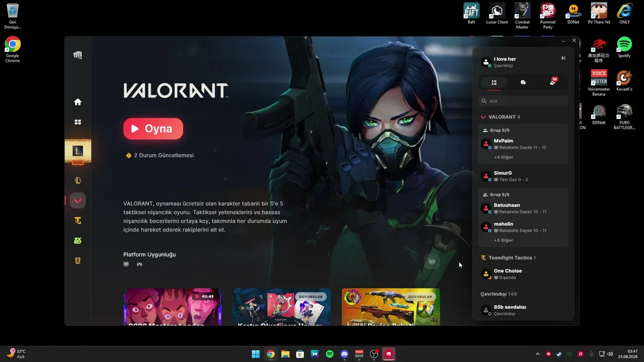Open the gold League of Legends sidebar icon

pyautogui.click(x=77, y=180)
